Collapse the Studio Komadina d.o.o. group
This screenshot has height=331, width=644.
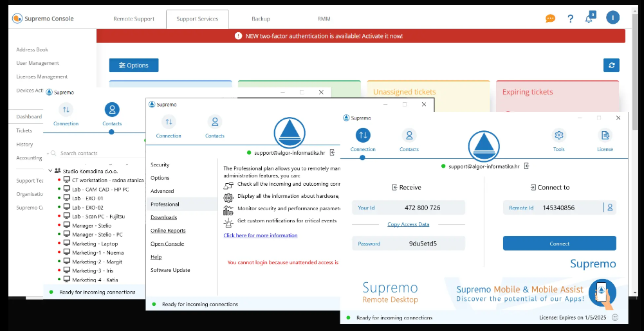(x=50, y=171)
